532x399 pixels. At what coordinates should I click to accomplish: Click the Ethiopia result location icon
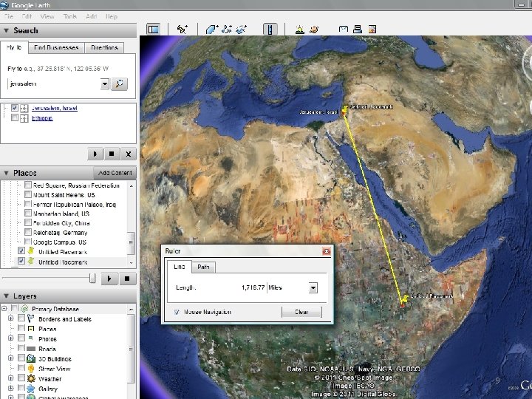click(24, 118)
